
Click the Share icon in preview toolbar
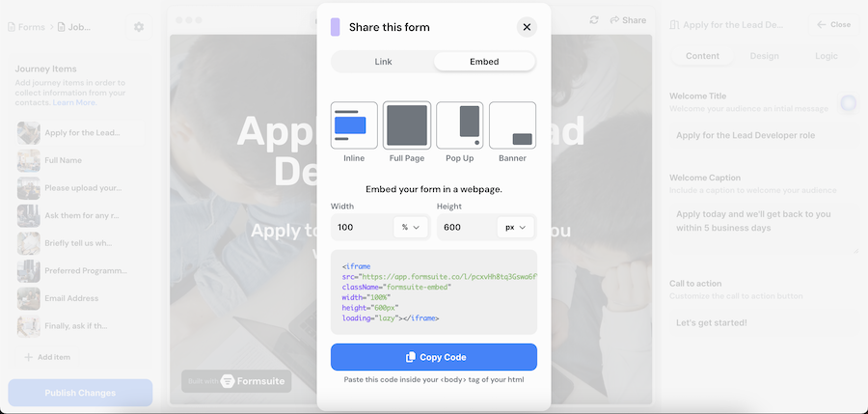coord(628,20)
